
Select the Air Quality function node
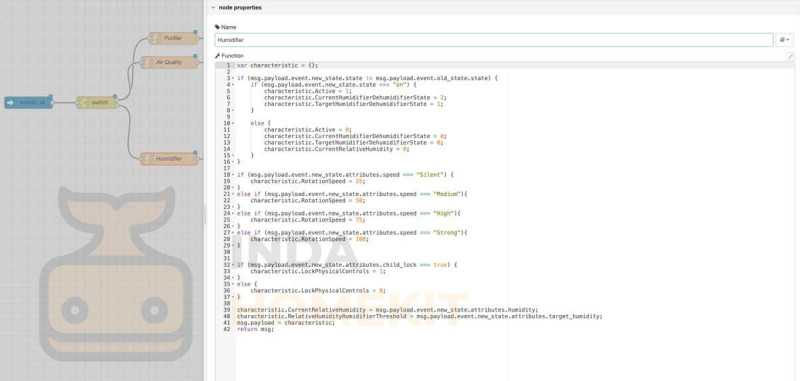coord(169,62)
